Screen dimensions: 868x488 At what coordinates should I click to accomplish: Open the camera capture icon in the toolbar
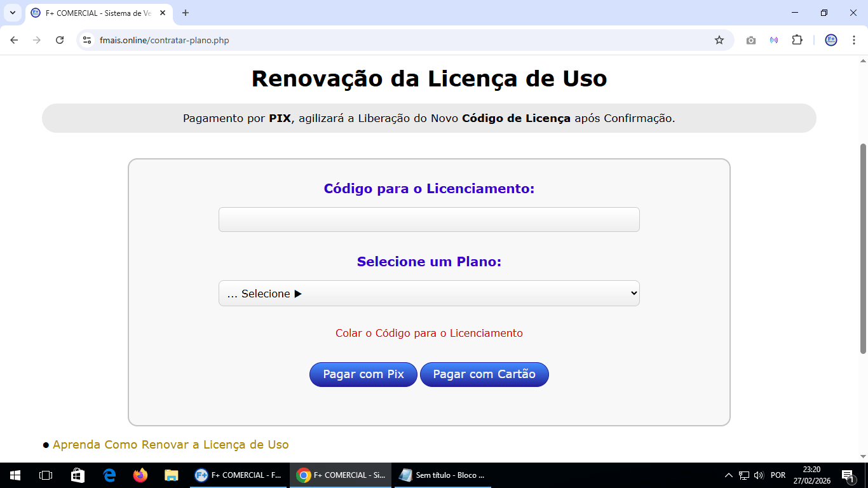pyautogui.click(x=750, y=39)
